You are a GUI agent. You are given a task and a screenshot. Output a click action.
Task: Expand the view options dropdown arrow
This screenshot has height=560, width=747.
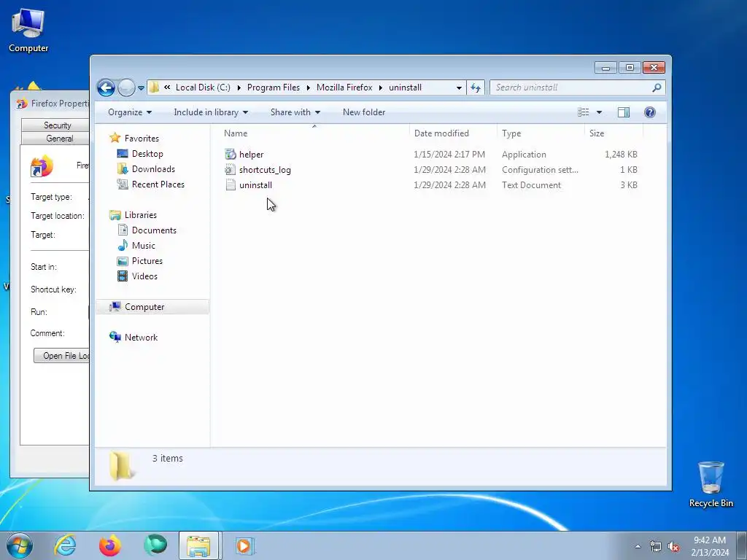tap(600, 112)
